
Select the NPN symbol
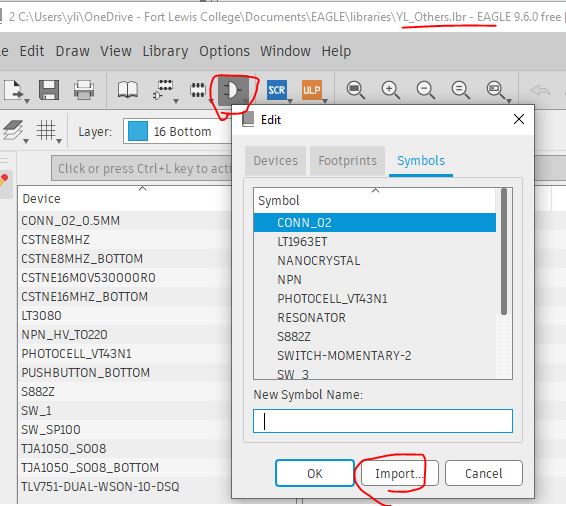point(375,279)
